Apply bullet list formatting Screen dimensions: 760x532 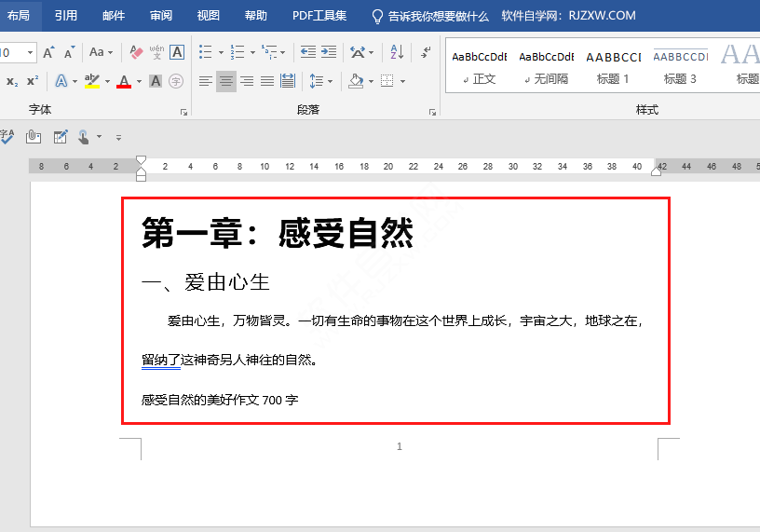pos(206,52)
